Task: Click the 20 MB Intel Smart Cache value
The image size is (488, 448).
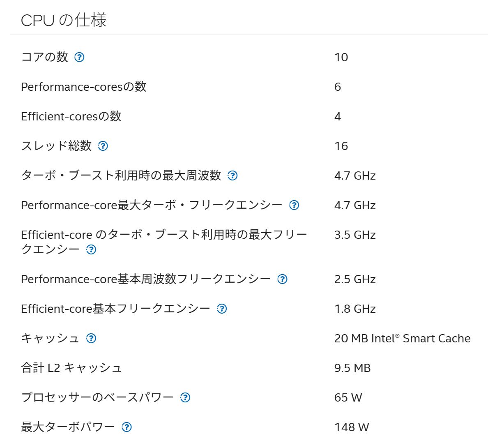Action: pyautogui.click(x=402, y=338)
